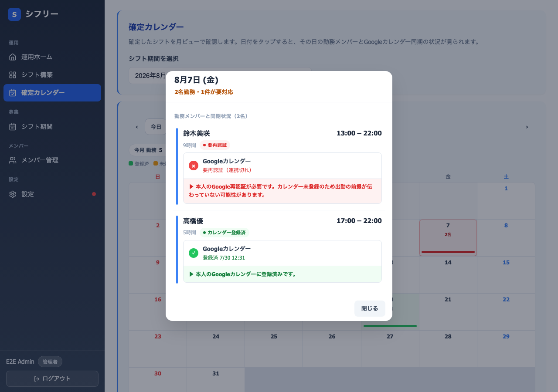Select calendar day 22

coord(506,312)
